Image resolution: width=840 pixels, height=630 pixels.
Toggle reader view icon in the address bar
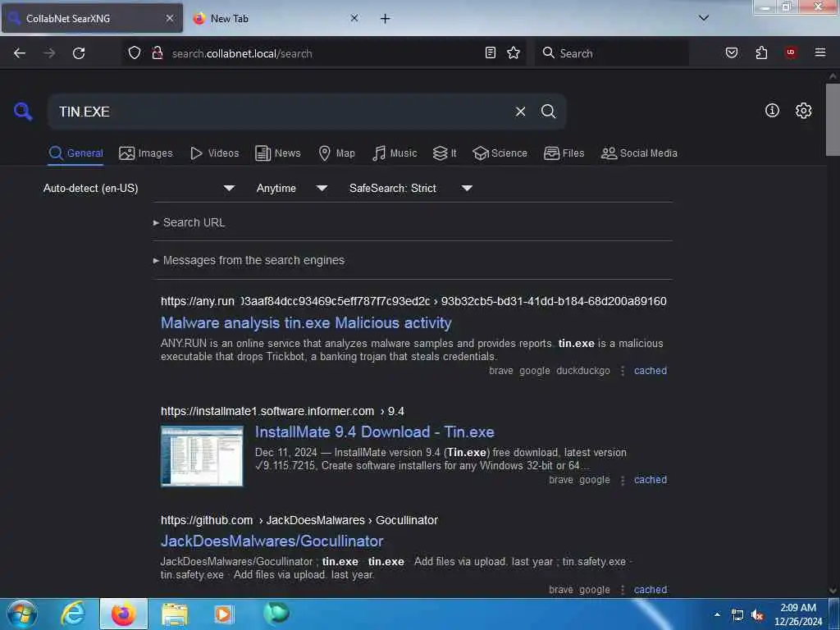pyautogui.click(x=491, y=52)
